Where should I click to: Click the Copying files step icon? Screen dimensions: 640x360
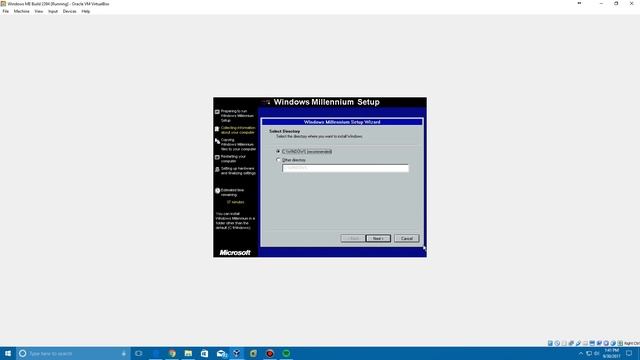pos(217,141)
